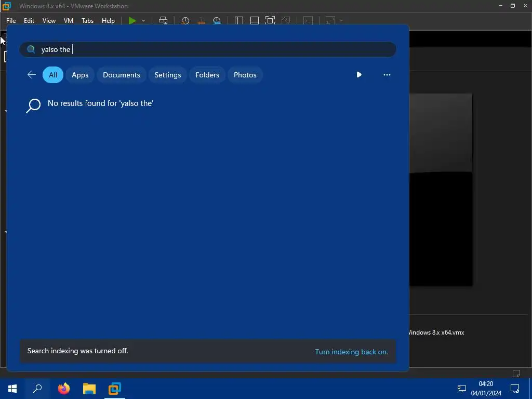Show more filters with the right arrow
The height and width of the screenshot is (399, 532).
point(359,75)
